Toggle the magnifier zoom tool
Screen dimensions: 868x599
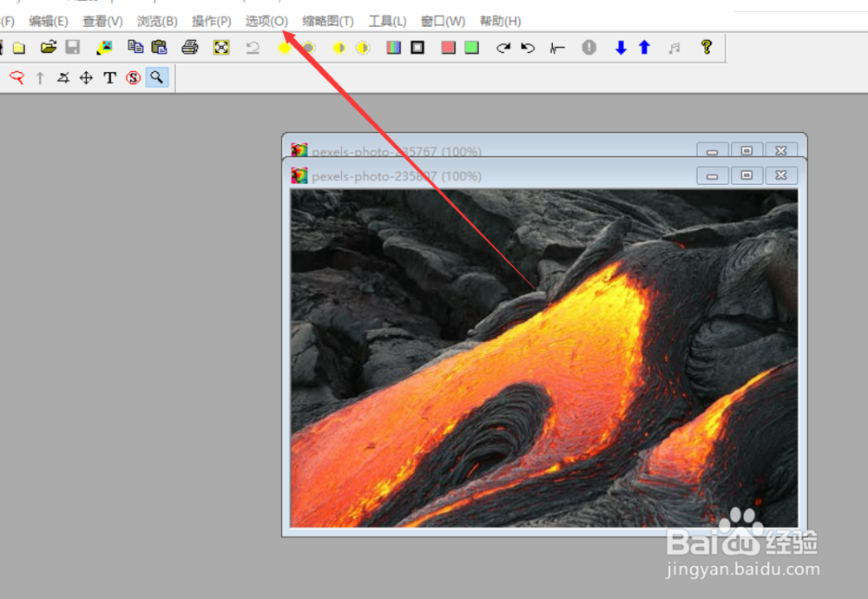(156, 77)
